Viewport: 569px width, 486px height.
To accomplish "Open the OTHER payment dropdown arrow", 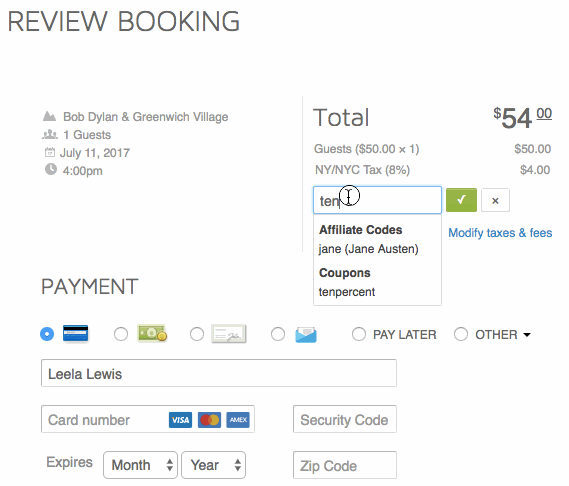I will [527, 335].
